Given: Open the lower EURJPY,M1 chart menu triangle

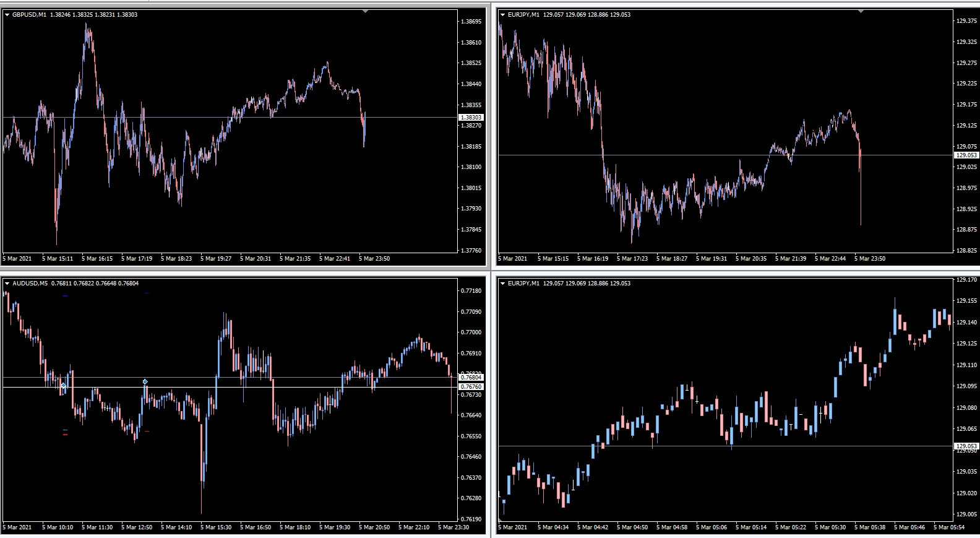Looking at the screenshot, I should 502,284.
